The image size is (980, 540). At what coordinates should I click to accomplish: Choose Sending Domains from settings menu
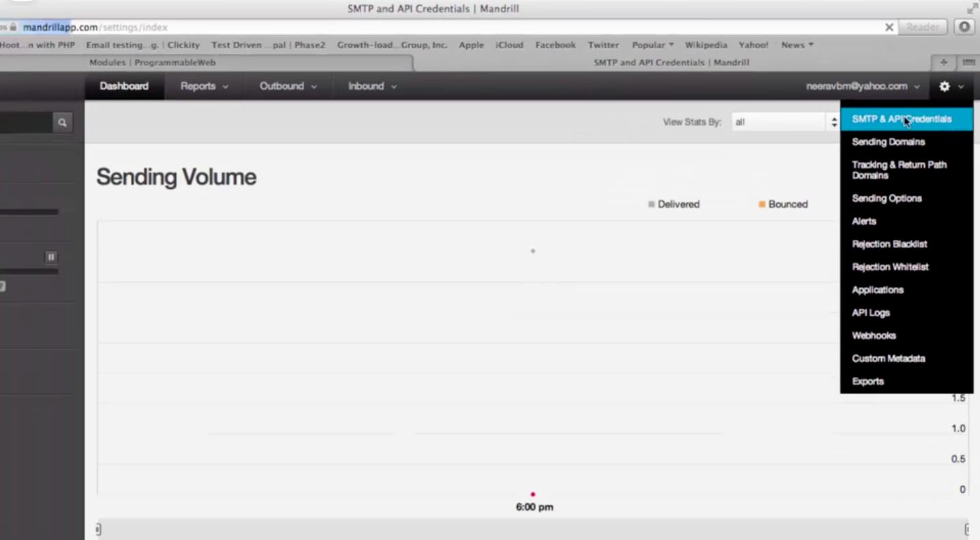[x=888, y=142]
